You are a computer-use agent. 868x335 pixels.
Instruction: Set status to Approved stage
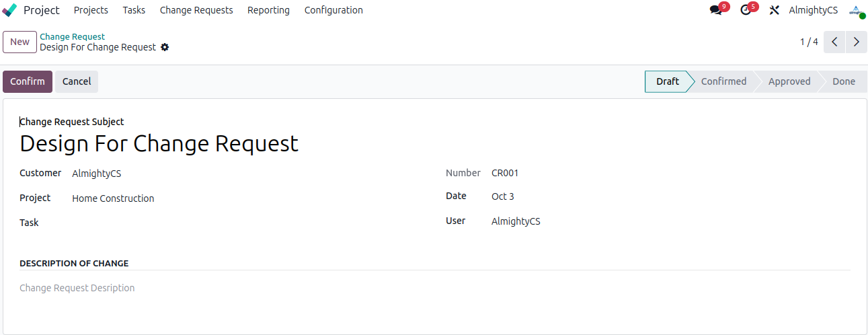pos(789,81)
